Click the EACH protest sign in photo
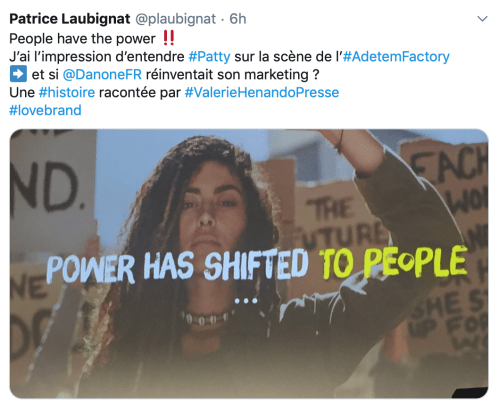The image size is (499, 405). pyautogui.click(x=448, y=165)
